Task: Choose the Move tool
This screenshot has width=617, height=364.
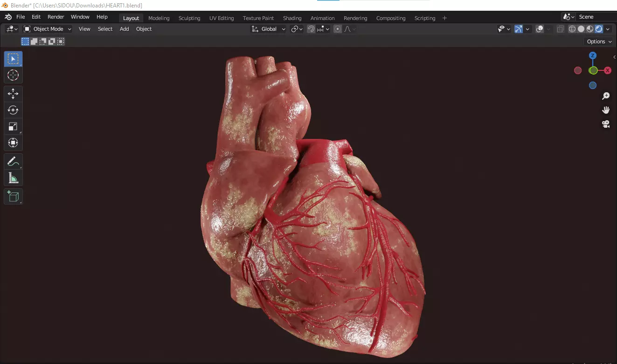Action: (x=13, y=94)
